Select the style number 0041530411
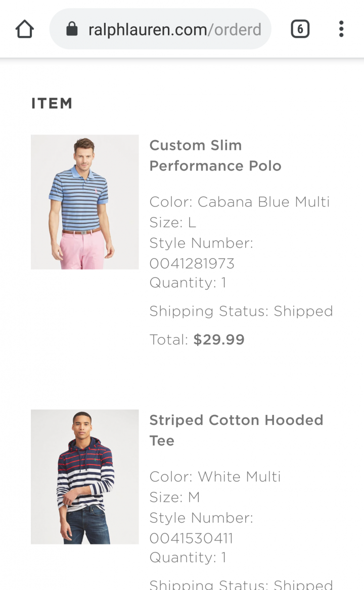Screen dimensions: 364x590 click(x=191, y=538)
